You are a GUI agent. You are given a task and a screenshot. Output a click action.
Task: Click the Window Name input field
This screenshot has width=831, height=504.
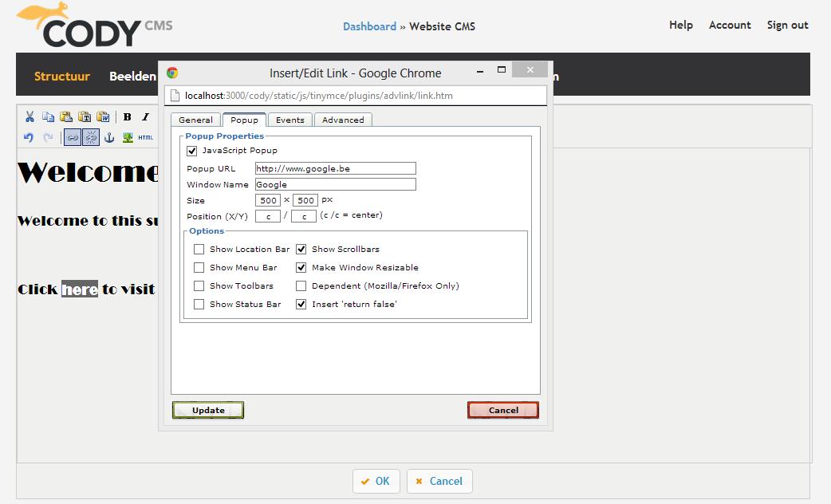(336, 184)
